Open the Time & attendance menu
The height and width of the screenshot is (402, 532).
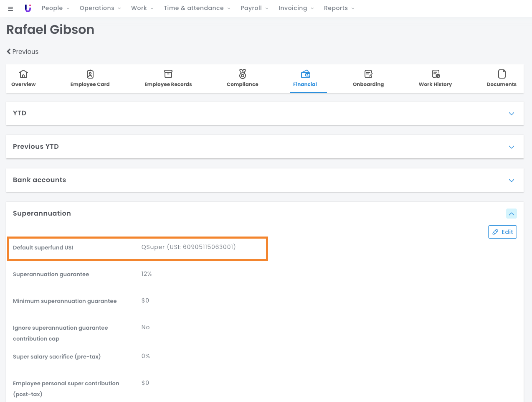197,8
